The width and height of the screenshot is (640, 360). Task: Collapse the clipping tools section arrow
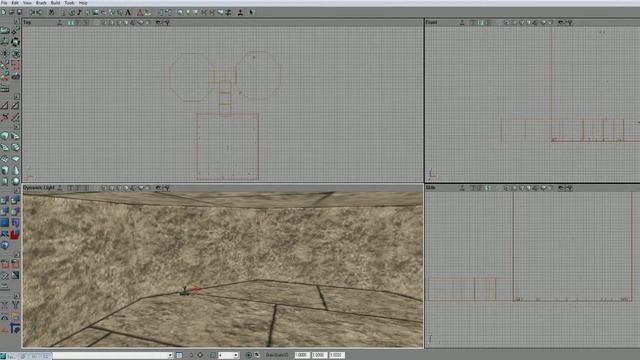pyautogui.click(x=16, y=97)
